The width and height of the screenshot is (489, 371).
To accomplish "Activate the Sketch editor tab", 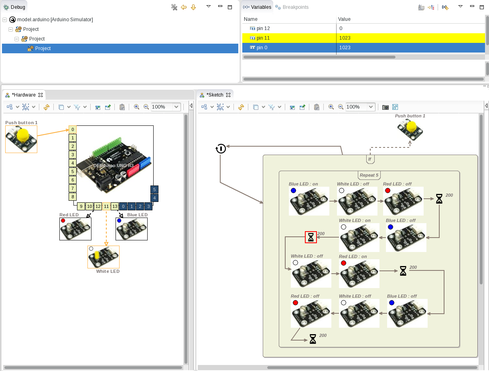I will click(x=215, y=95).
